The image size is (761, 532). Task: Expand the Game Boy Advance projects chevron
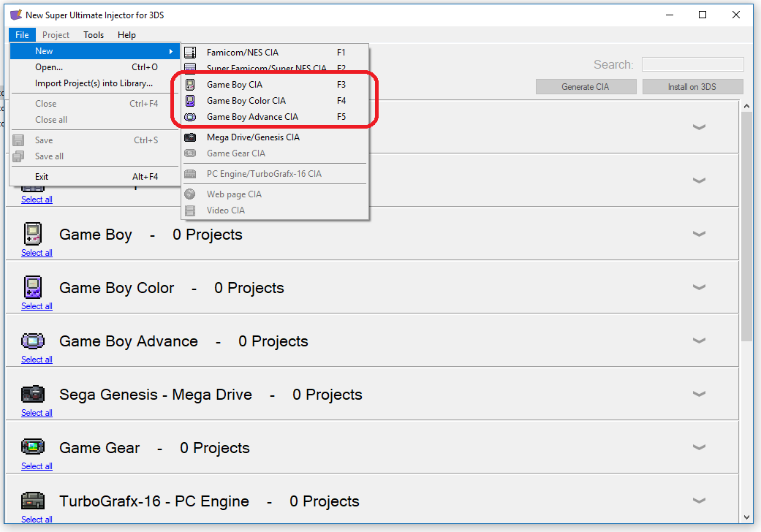pos(699,341)
